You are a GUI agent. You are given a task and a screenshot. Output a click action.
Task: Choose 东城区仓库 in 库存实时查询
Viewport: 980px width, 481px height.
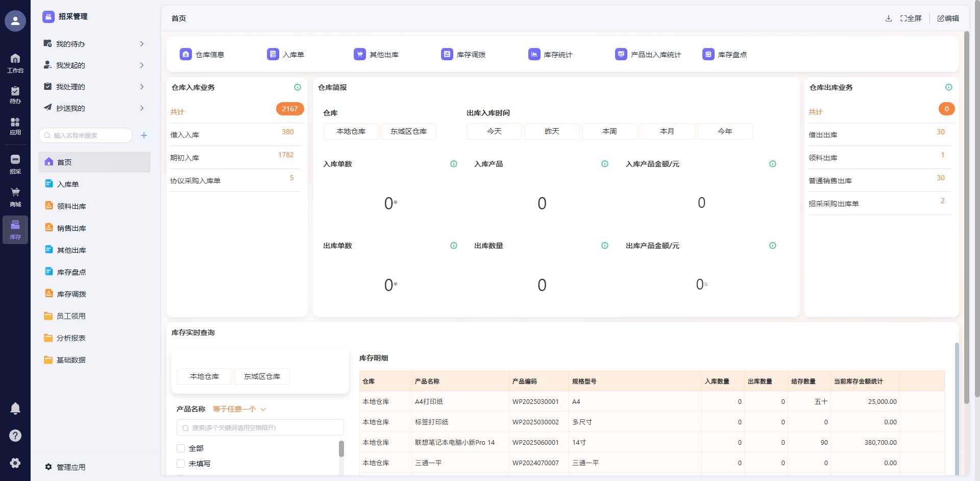[262, 376]
